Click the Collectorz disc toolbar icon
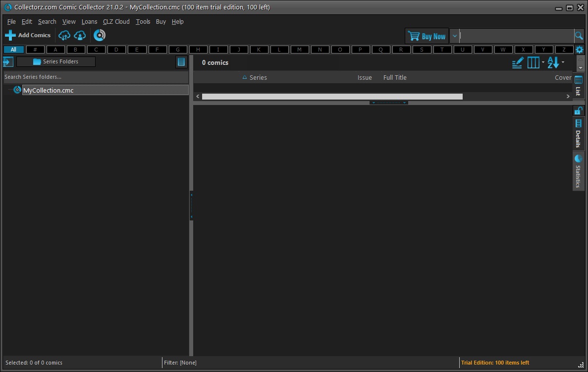Viewport: 588px width, 372px height. [x=100, y=35]
